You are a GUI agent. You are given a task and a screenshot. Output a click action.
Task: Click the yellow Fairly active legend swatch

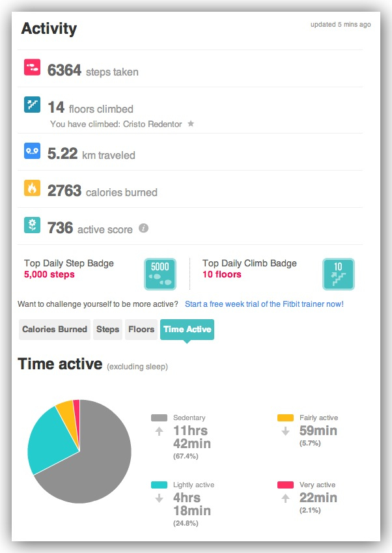coord(285,418)
